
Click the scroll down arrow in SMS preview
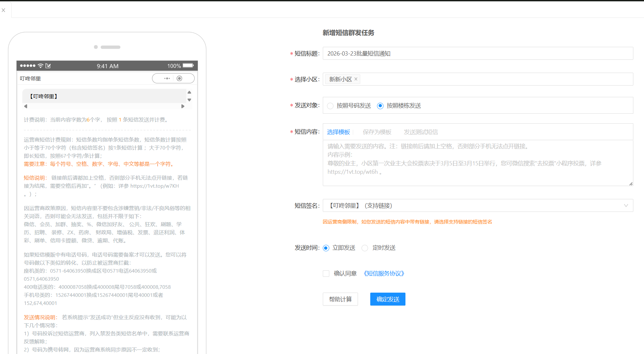(189, 100)
